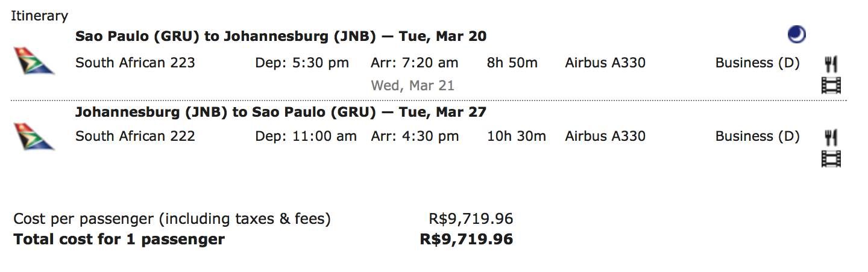
Task: Click the South African 222 flight number
Action: (x=135, y=136)
